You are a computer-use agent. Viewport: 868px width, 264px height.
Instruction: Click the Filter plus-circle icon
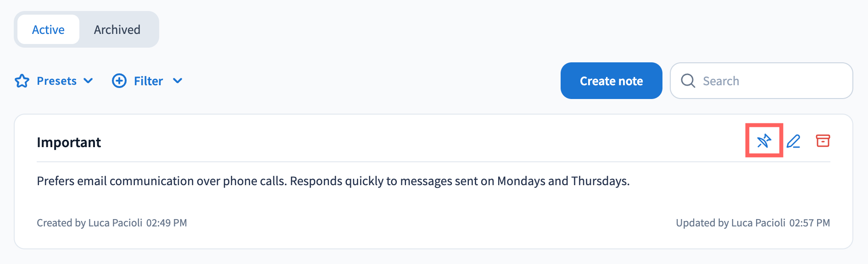pos(119,81)
